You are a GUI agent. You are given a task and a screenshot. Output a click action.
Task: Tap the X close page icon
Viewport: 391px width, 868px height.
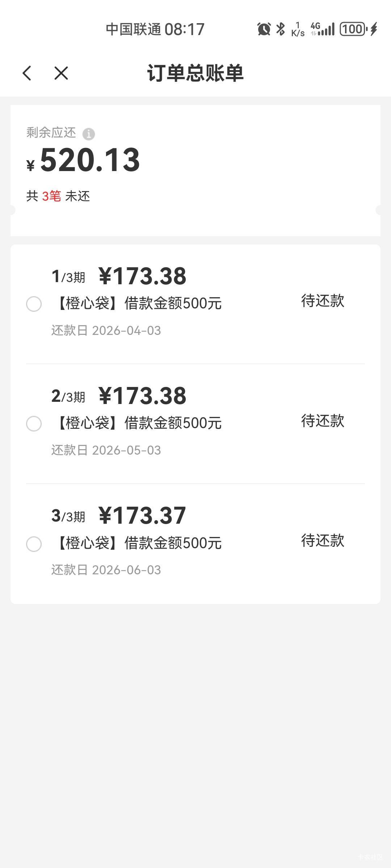point(61,73)
